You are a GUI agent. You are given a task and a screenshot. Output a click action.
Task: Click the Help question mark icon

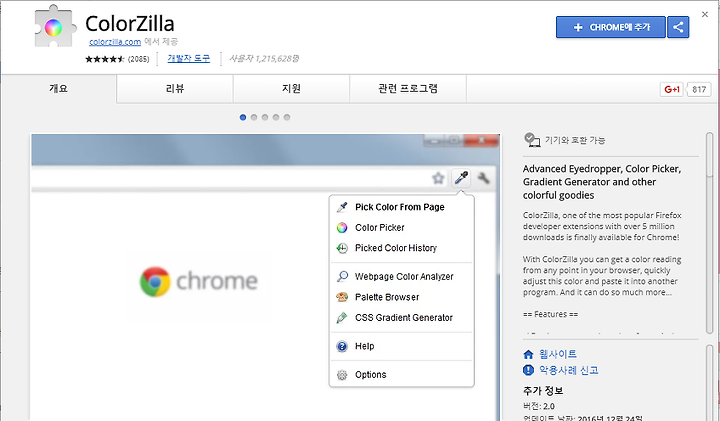pyautogui.click(x=342, y=346)
